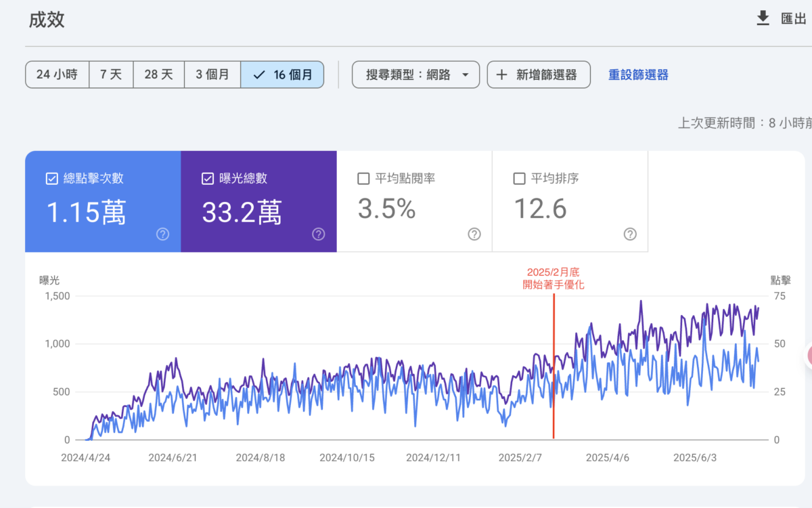
Task: Click the export download arrow icon
Action: coord(763,18)
